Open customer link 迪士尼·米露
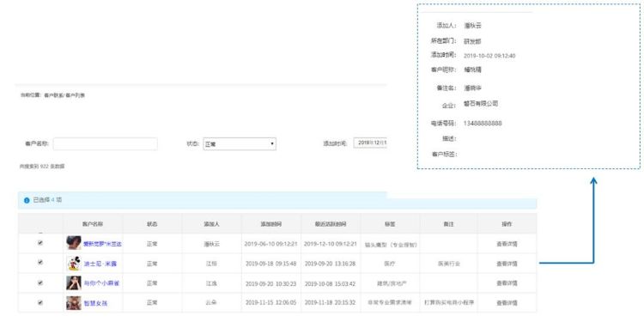644x322 pixels. click(100, 264)
